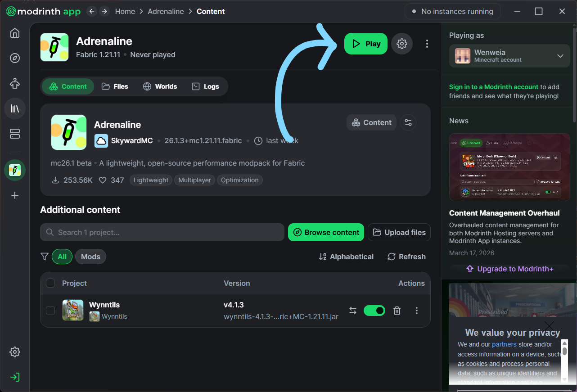Select the Mods filter chip
This screenshot has height=392, width=577.
point(90,257)
